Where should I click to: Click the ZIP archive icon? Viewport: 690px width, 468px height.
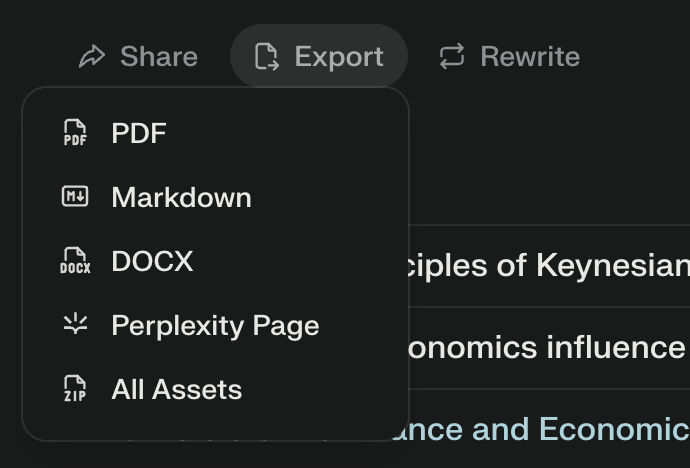tap(75, 389)
